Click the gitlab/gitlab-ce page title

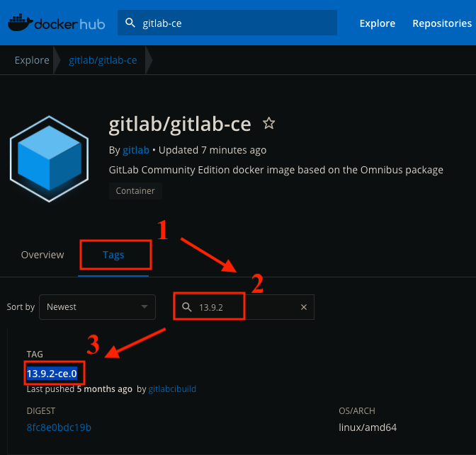coord(180,124)
